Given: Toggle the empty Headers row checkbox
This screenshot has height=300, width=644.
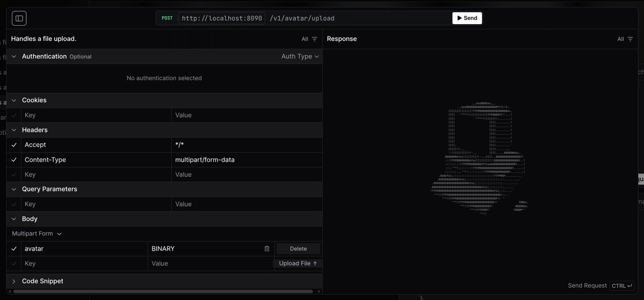Looking at the screenshot, I should [x=14, y=174].
